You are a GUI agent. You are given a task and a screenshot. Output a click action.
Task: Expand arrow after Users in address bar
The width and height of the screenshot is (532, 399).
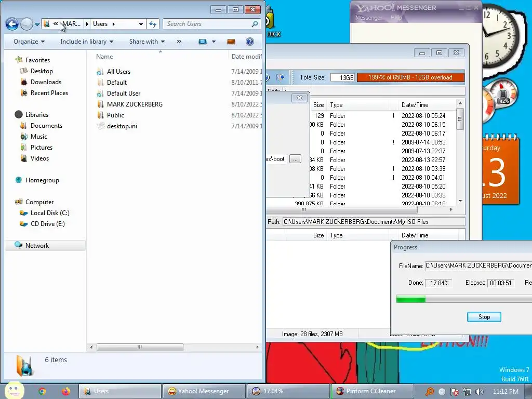click(x=114, y=24)
